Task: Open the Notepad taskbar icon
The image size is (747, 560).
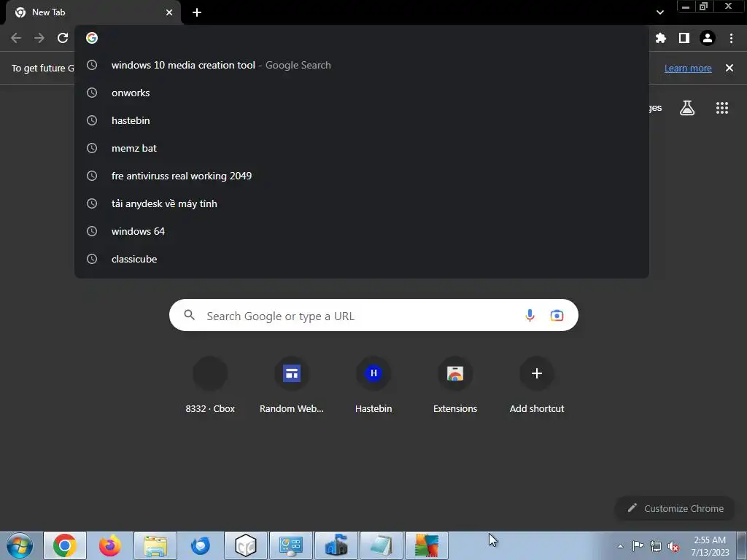Action: pos(381,545)
